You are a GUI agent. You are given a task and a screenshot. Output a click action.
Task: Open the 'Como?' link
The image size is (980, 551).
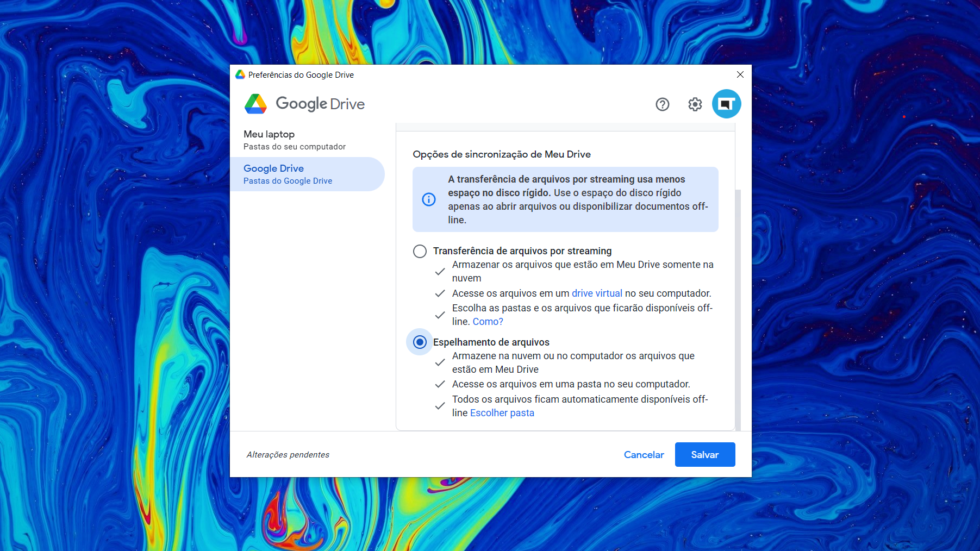(488, 322)
